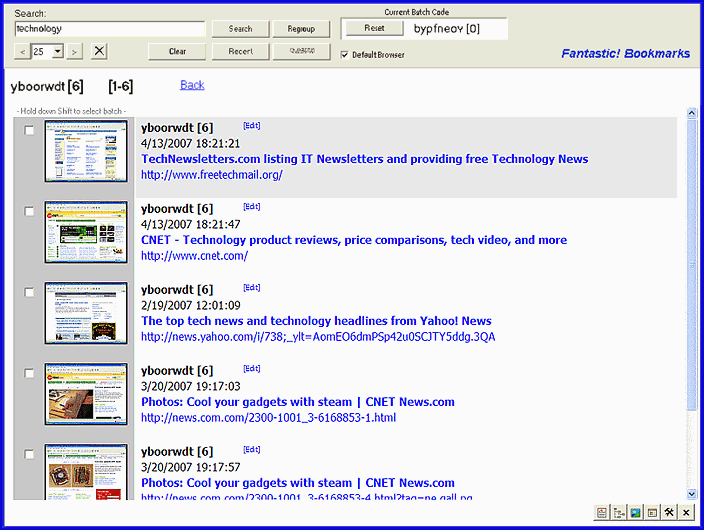Click Reset button under Current Batch Code
The width and height of the screenshot is (704, 530).
pyautogui.click(x=373, y=28)
